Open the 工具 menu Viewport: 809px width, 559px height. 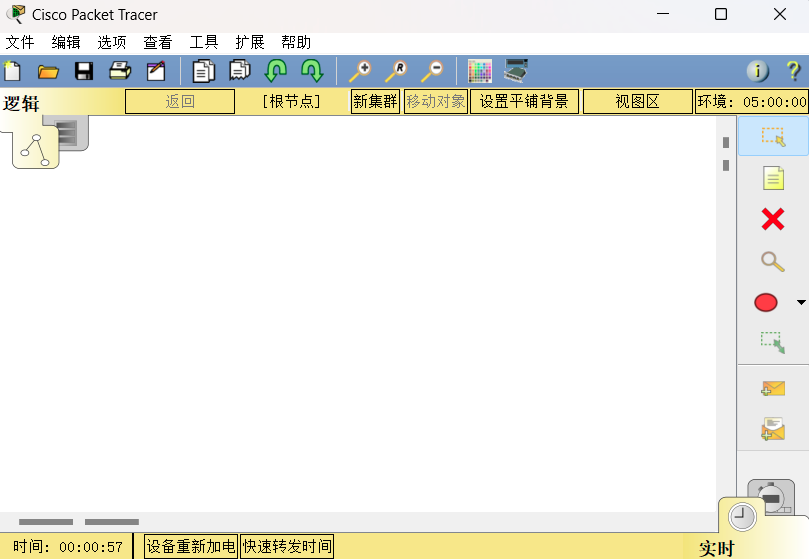(204, 42)
